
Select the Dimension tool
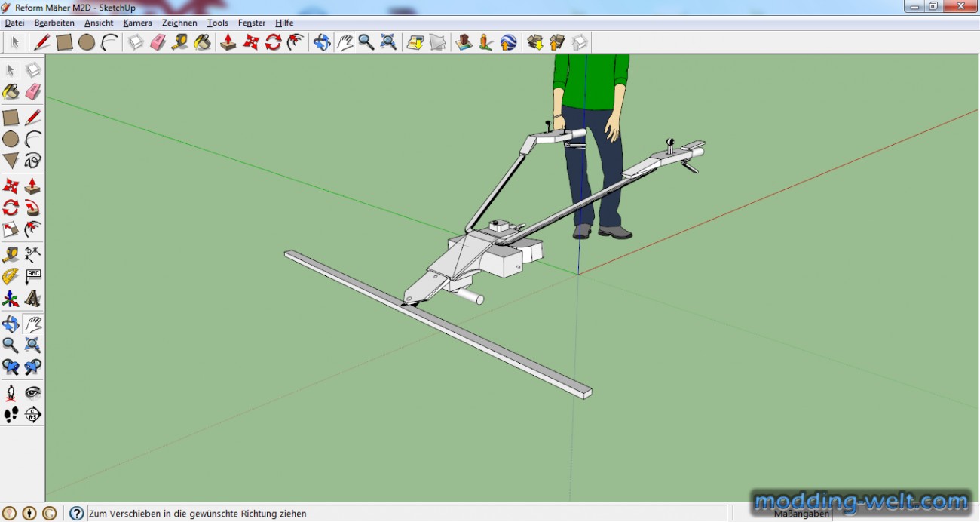coord(32,254)
